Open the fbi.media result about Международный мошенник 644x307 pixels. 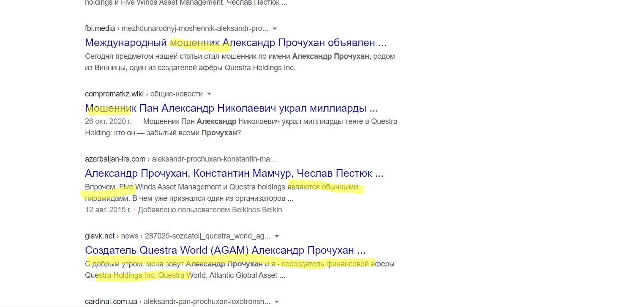point(235,43)
